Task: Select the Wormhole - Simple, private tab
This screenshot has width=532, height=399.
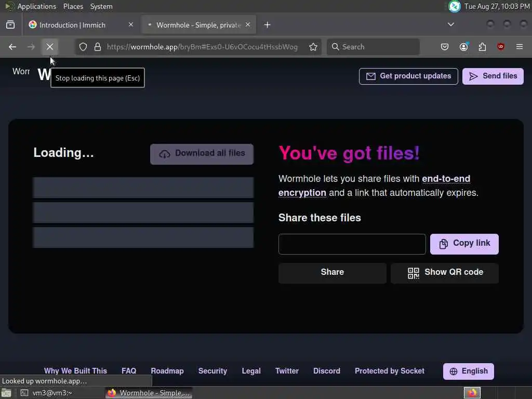Action: click(x=198, y=25)
